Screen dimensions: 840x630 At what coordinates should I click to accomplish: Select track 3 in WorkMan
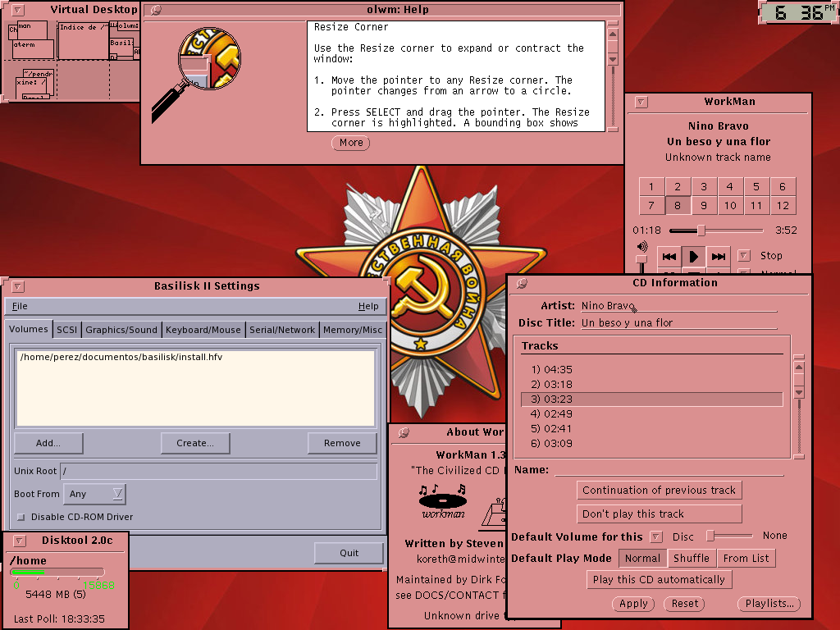point(704,187)
